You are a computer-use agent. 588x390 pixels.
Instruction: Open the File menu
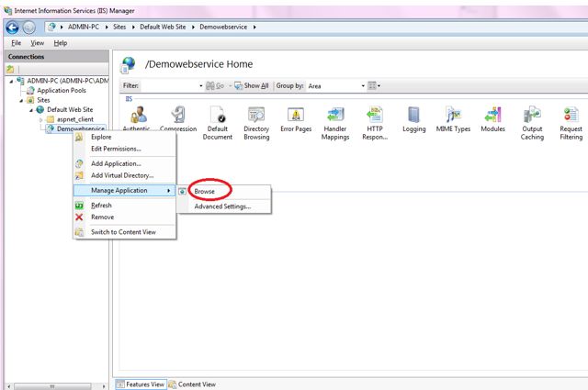[17, 43]
